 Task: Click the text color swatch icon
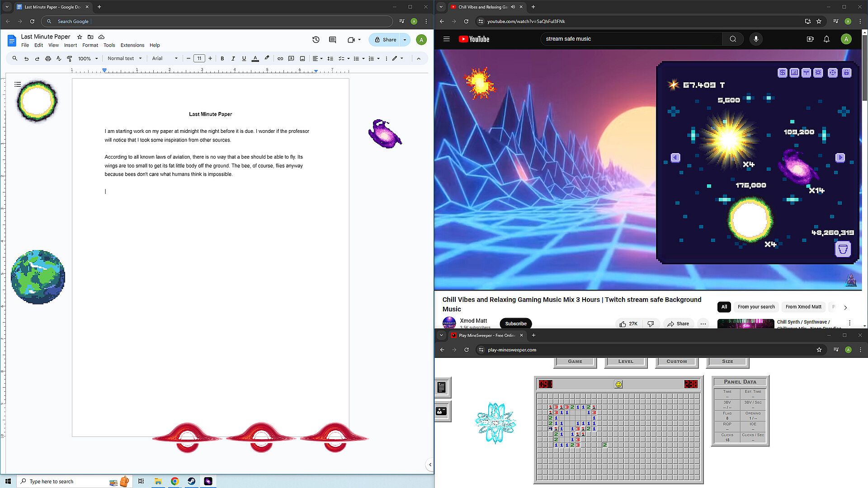pyautogui.click(x=255, y=58)
